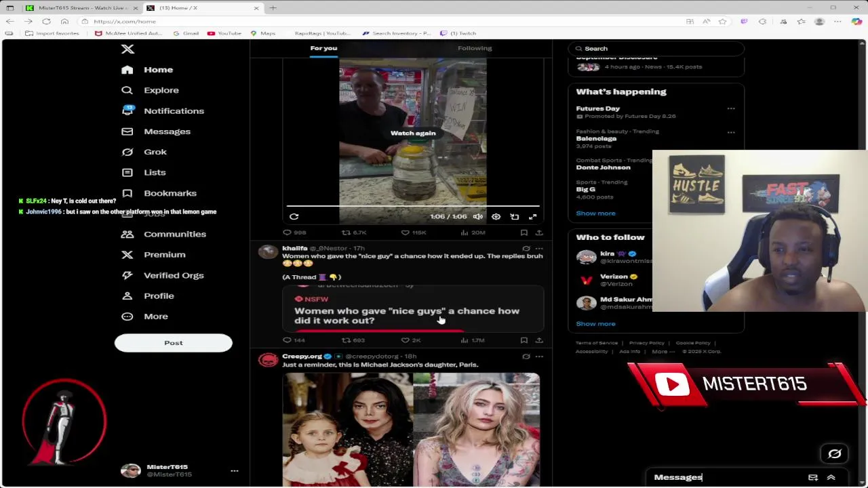This screenshot has width=868, height=488.
Task: Repost khalifa's post
Action: [x=353, y=340]
